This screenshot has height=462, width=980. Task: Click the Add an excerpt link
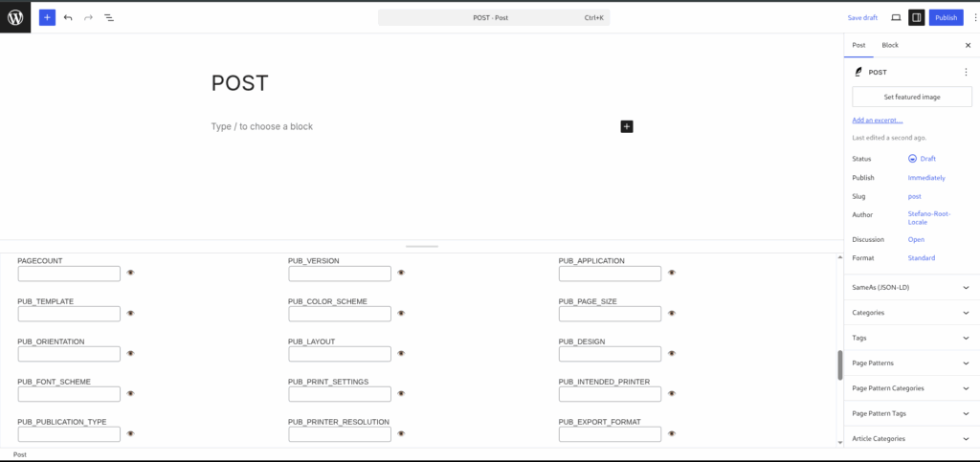877,120
